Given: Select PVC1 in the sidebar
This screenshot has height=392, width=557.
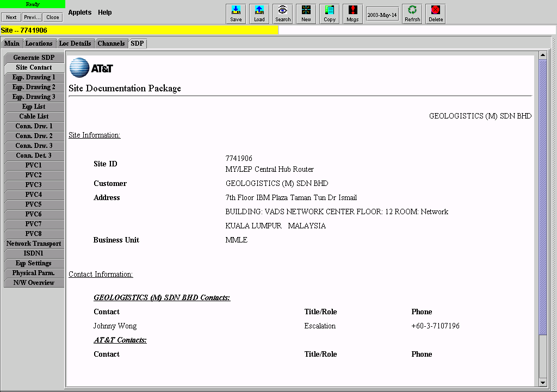Looking at the screenshot, I should [34, 165].
